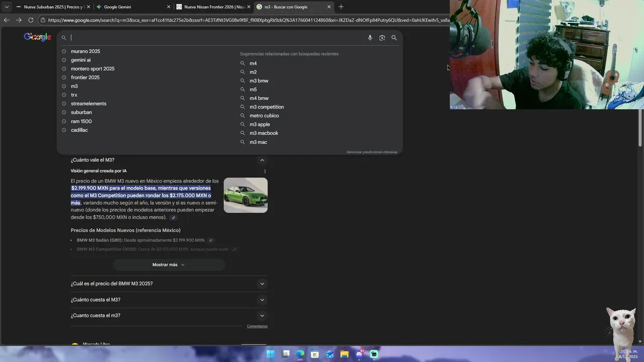
Task: Open Task View from the taskbar
Action: pyautogui.click(x=286, y=354)
